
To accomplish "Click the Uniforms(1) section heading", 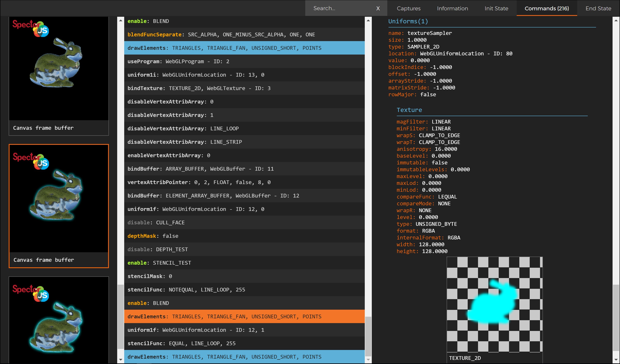I will 408,21.
